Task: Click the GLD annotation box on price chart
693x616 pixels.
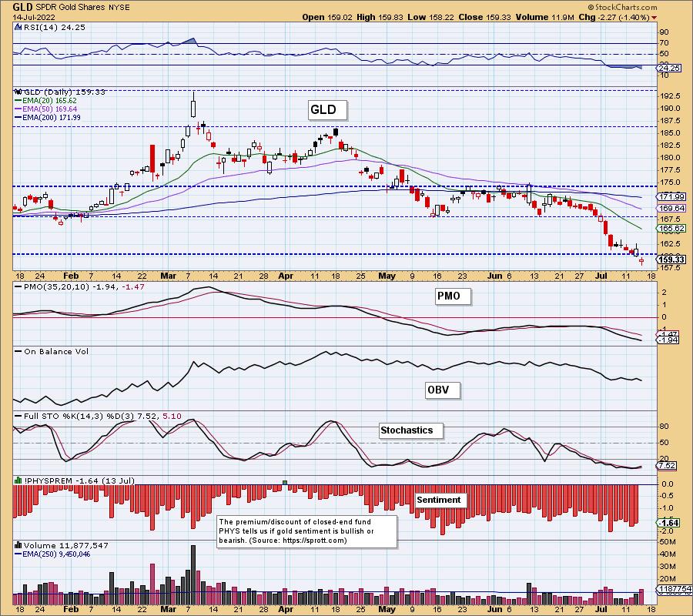Action: click(x=327, y=109)
